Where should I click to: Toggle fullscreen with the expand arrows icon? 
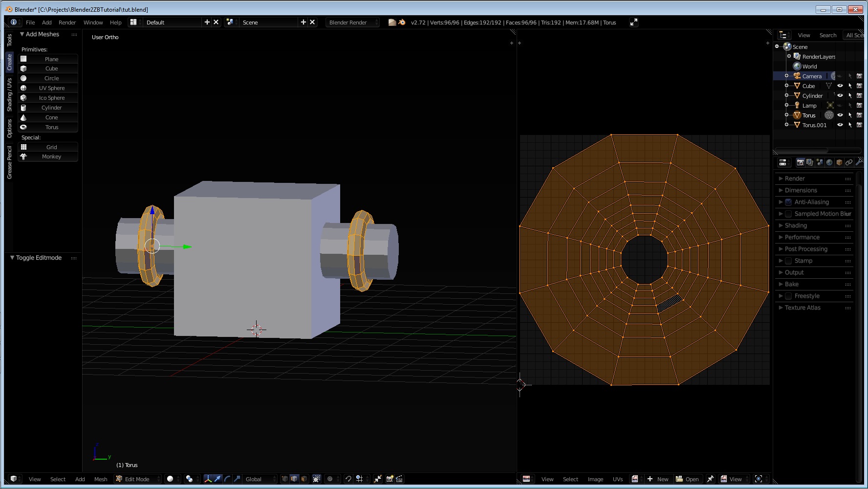click(x=633, y=22)
